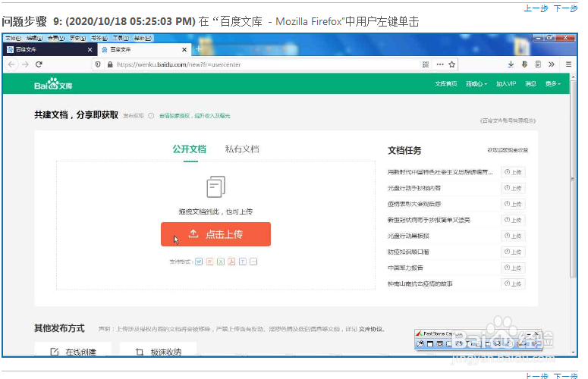Viewport: 588px width, 379px height.
Task: Click 上传 for 疫情表彰大会观后感
Action: click(513, 204)
